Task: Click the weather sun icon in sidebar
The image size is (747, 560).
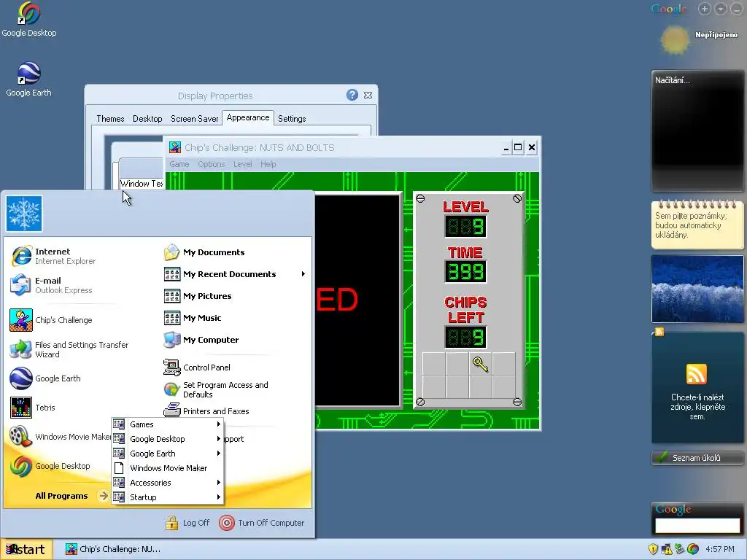Action: [x=675, y=41]
